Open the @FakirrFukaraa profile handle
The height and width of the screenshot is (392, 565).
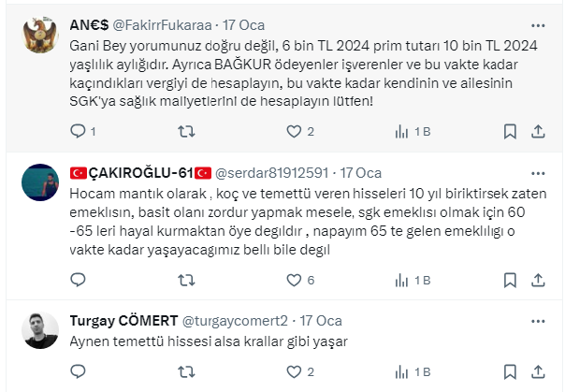coord(165,22)
